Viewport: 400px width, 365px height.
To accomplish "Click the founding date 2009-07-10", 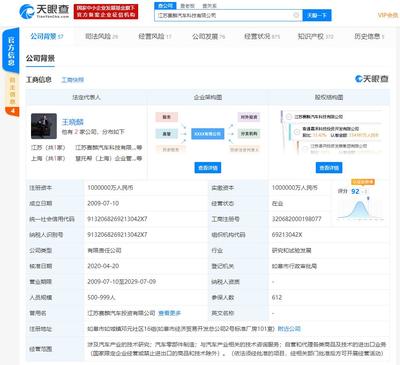I will pyautogui.click(x=103, y=203).
